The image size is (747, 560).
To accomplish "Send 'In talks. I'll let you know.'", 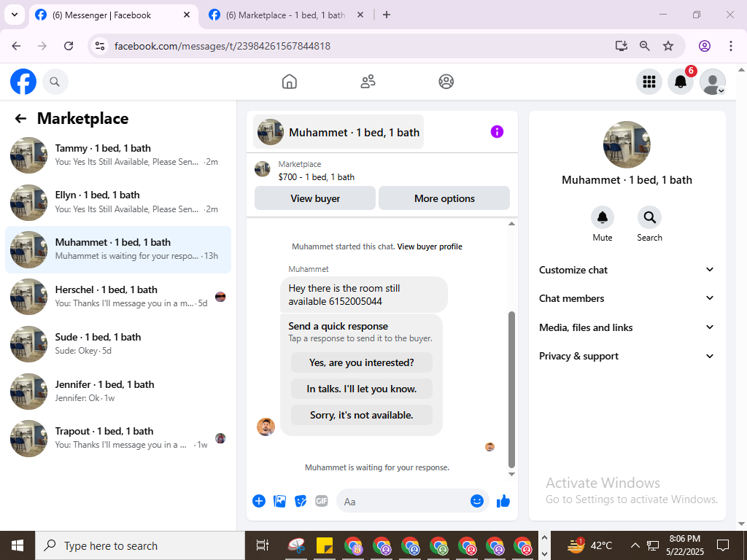I will click(362, 389).
